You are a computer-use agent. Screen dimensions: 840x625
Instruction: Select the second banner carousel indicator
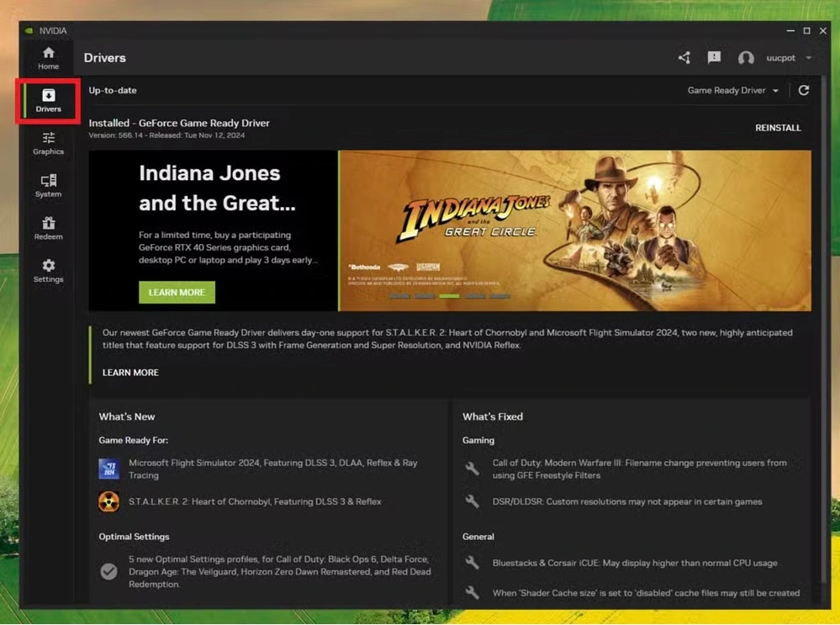(424, 296)
